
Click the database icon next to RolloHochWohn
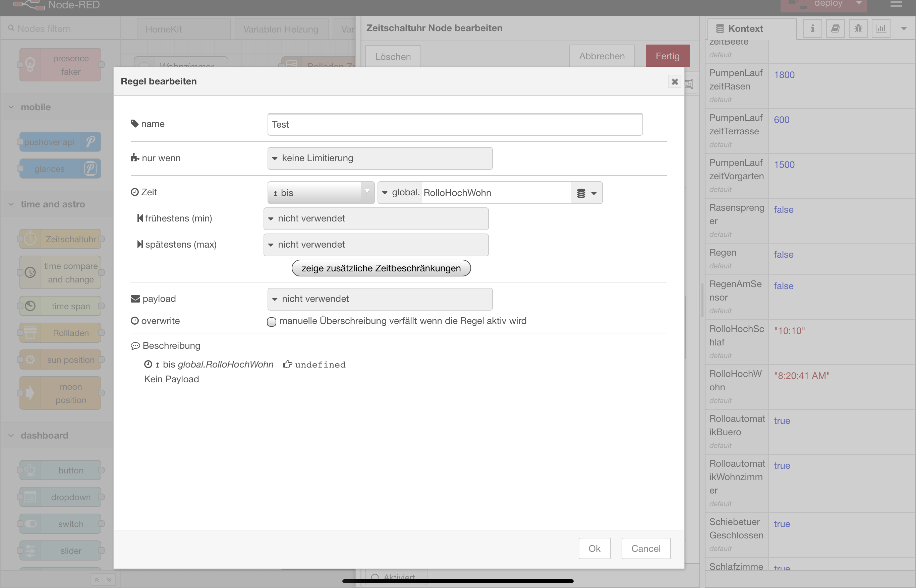click(581, 193)
